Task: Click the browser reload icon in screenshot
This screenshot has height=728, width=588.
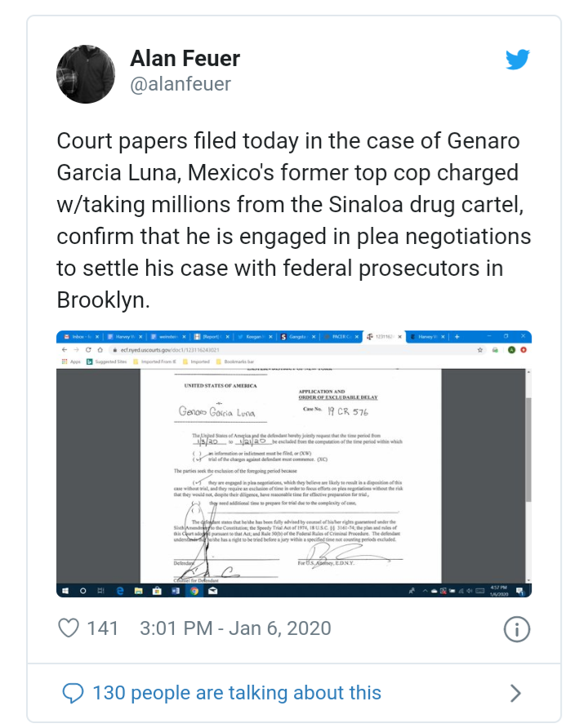Action: [87, 349]
